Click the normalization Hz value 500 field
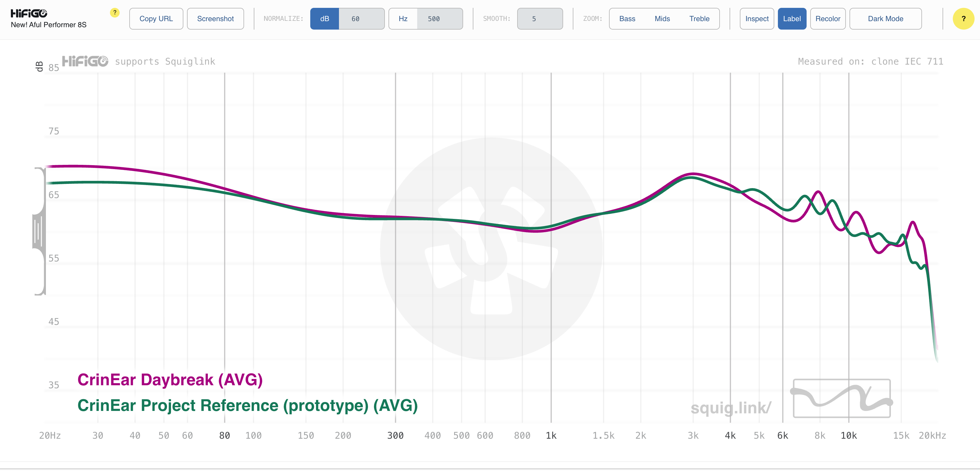 pyautogui.click(x=440, y=19)
